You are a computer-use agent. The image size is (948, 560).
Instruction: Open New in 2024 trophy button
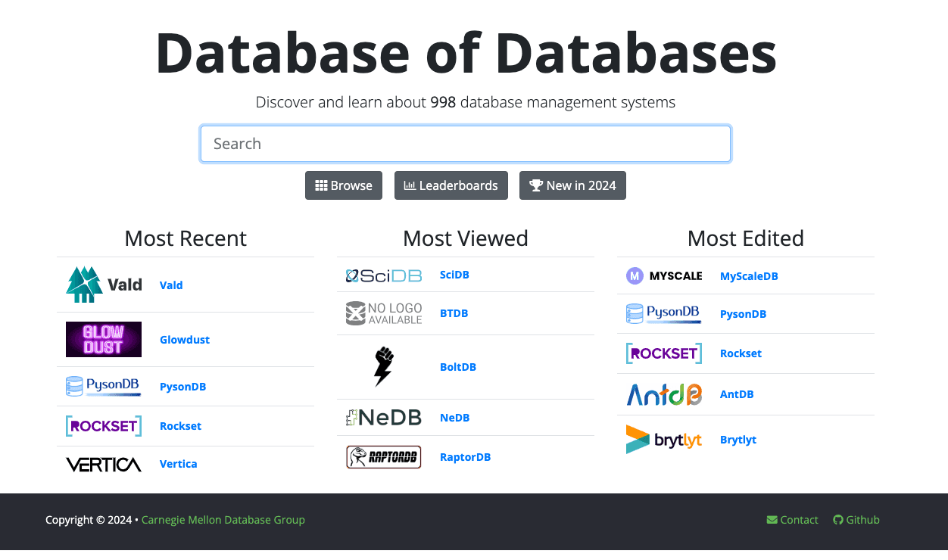[572, 185]
